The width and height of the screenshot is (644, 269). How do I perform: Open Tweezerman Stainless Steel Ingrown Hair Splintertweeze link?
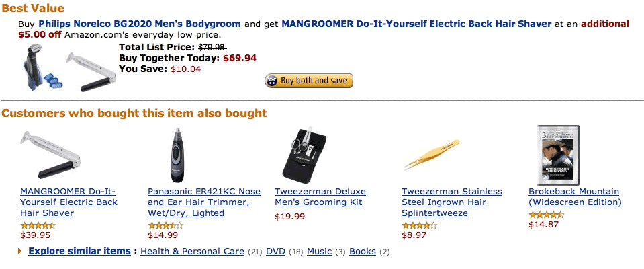click(452, 202)
